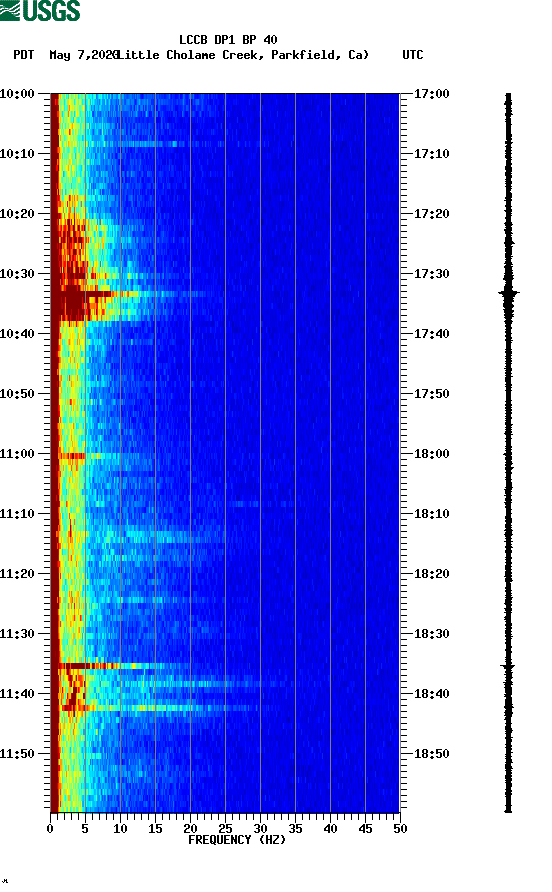The width and height of the screenshot is (552, 892).
Task: Click the 18:50 UTC time label
Action: [x=432, y=754]
